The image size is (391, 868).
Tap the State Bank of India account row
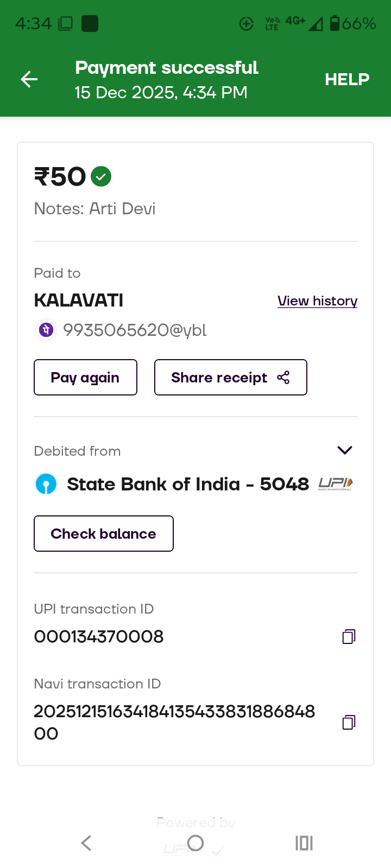(x=187, y=484)
